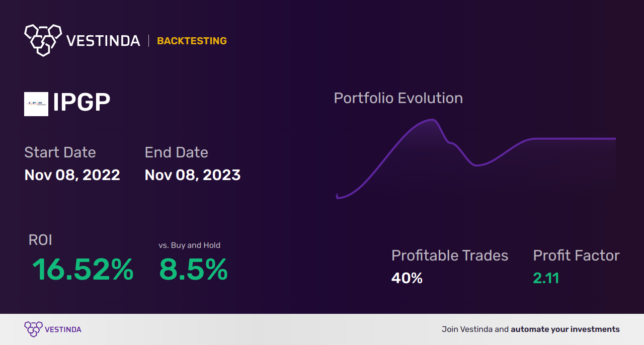The width and height of the screenshot is (644, 345).
Task: Click the Profit Factor 2.11 value
Action: (546, 278)
